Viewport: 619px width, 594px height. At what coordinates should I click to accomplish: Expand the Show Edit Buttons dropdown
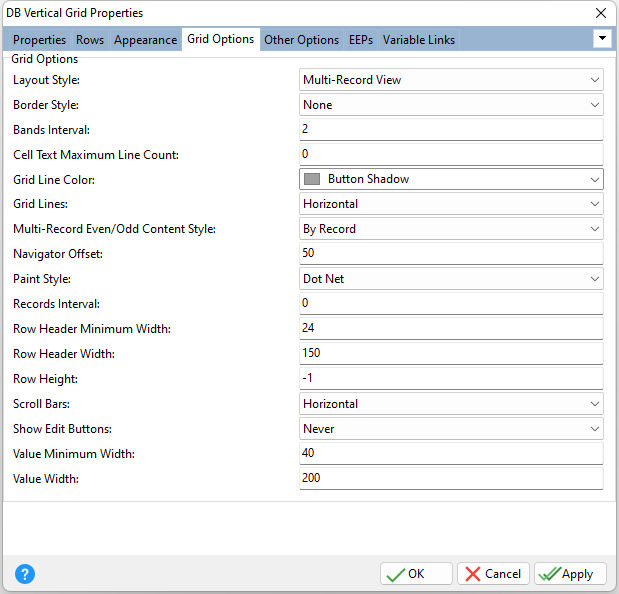(x=451, y=429)
